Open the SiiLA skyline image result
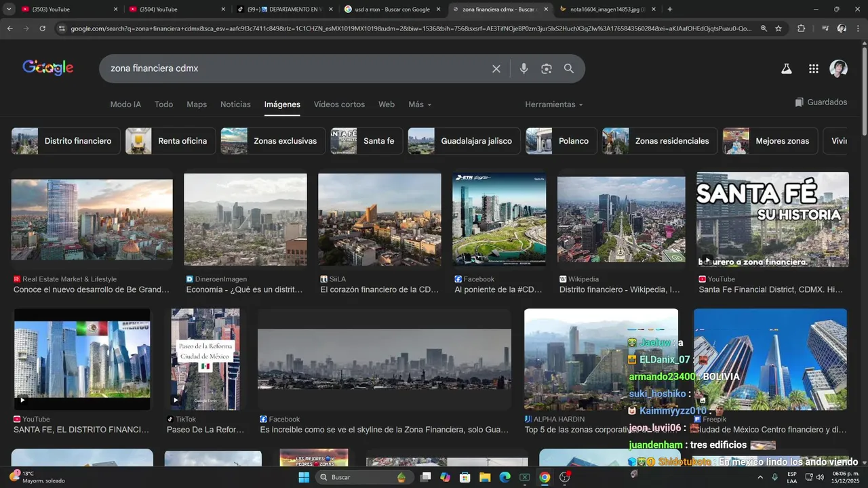 click(380, 220)
